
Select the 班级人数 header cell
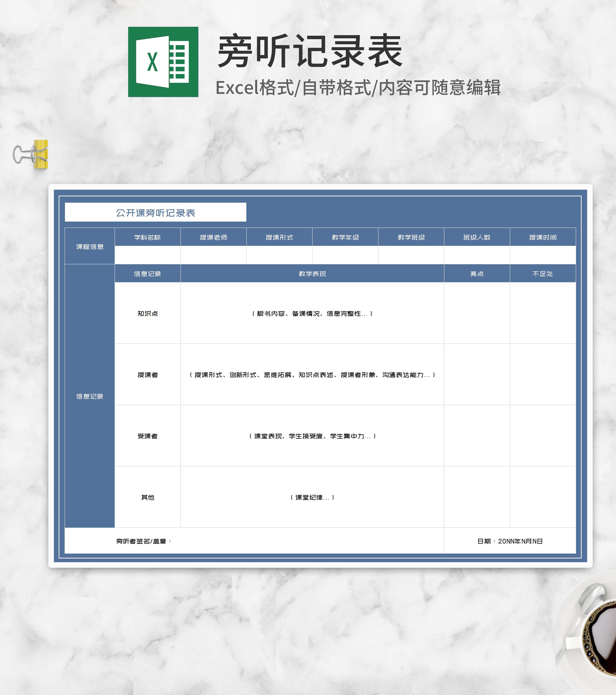[477, 237]
